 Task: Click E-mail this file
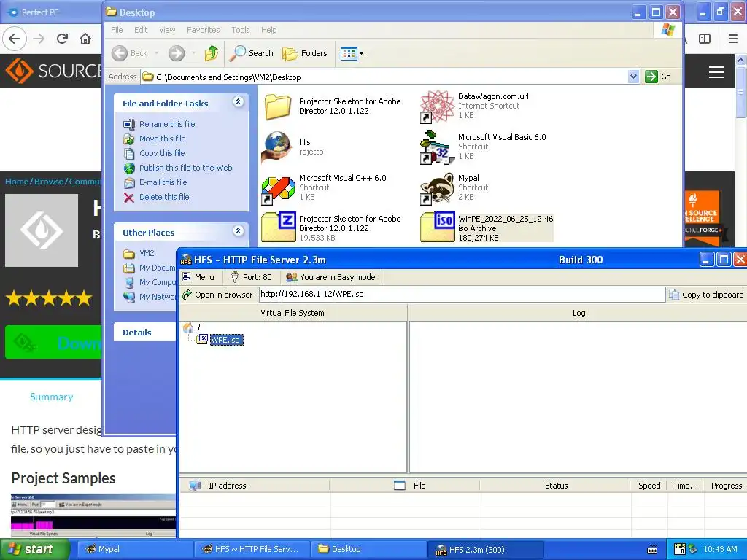pos(163,182)
